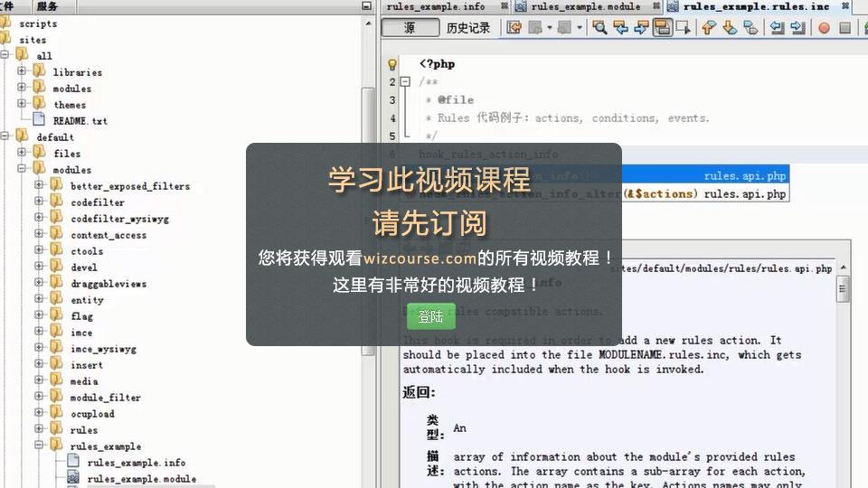Click documentation popup scrollbar up arrow
Viewport: 868px width, 488px height.
(x=843, y=267)
